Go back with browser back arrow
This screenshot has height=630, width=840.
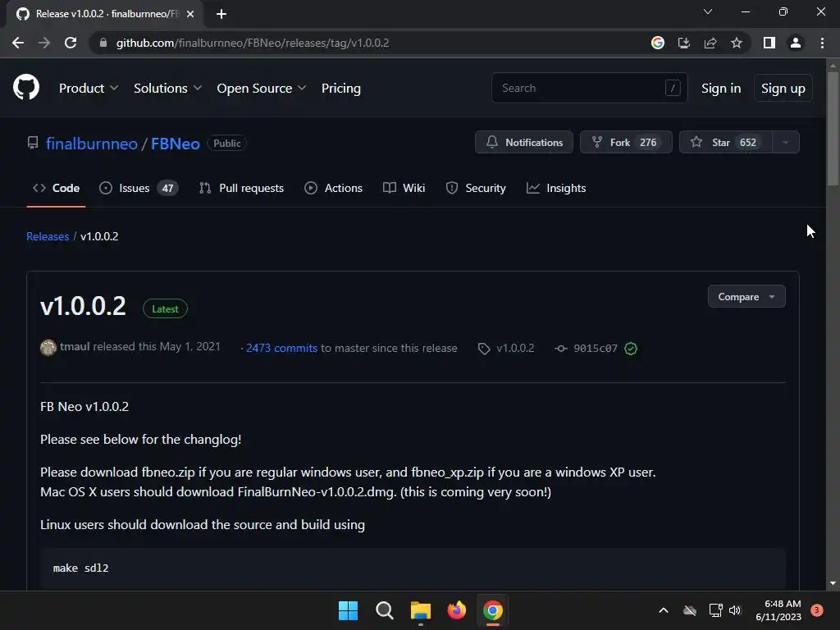18,43
